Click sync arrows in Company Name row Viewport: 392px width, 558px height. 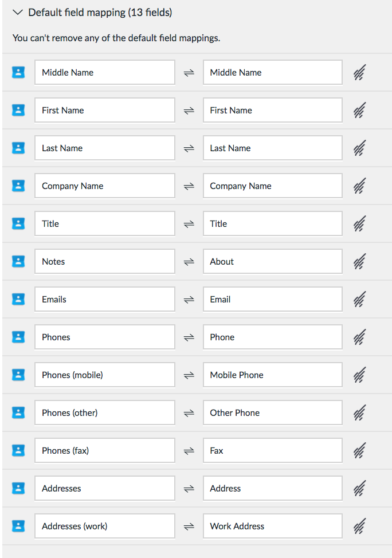click(189, 186)
